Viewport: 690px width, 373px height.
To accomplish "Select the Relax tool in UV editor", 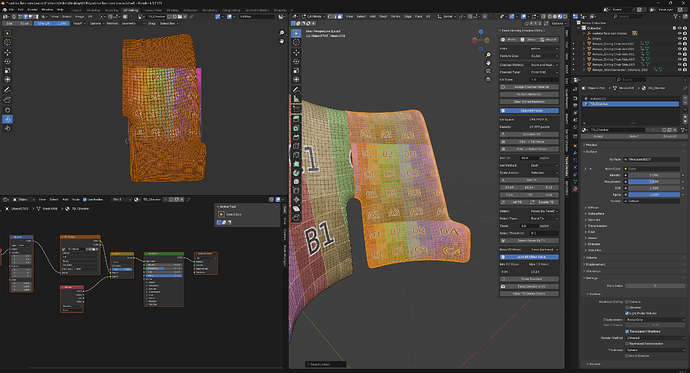I will [x=7, y=119].
